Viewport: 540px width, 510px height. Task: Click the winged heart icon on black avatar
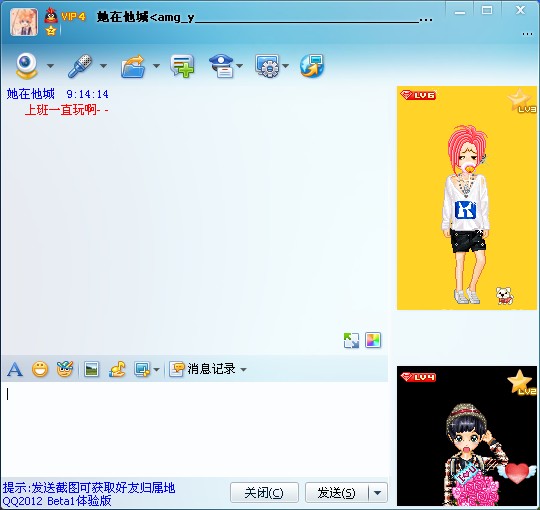tap(517, 473)
